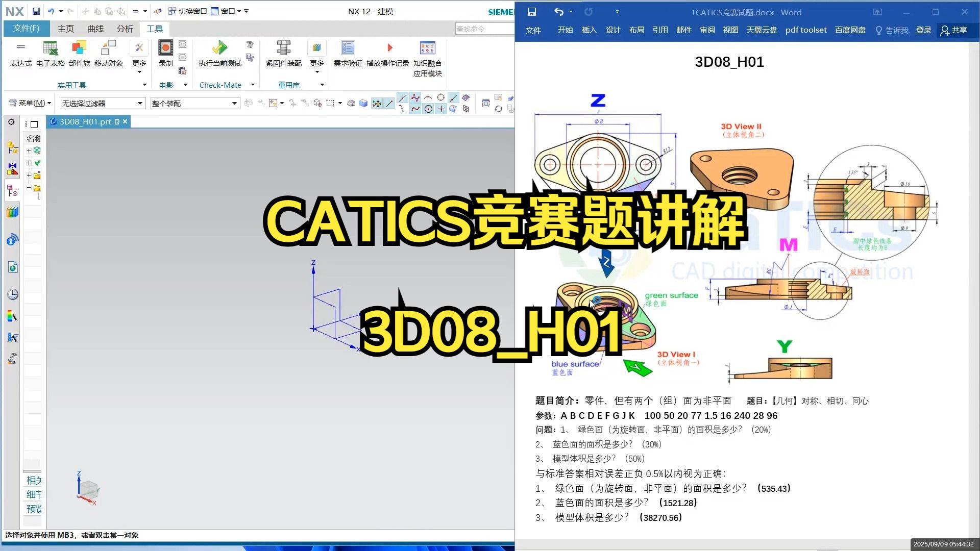This screenshot has width=980, height=551.
Task: Open the Word 审阅 tab
Action: [707, 30]
